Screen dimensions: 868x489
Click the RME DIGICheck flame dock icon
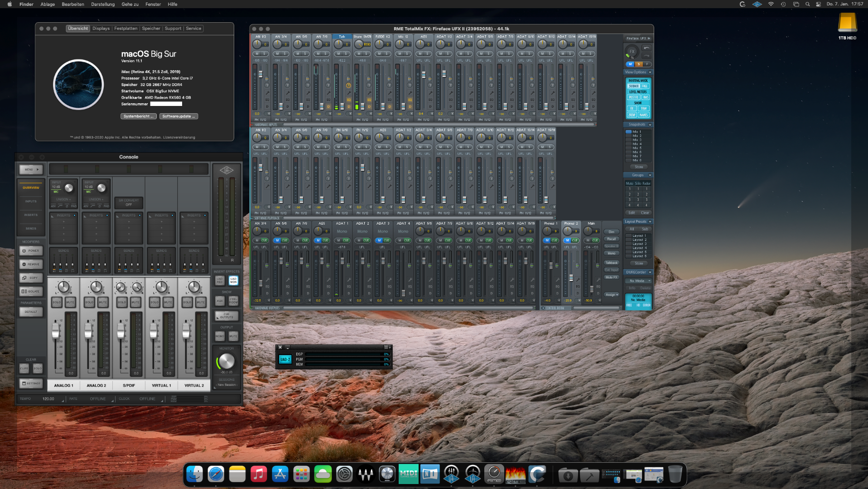pos(516,475)
